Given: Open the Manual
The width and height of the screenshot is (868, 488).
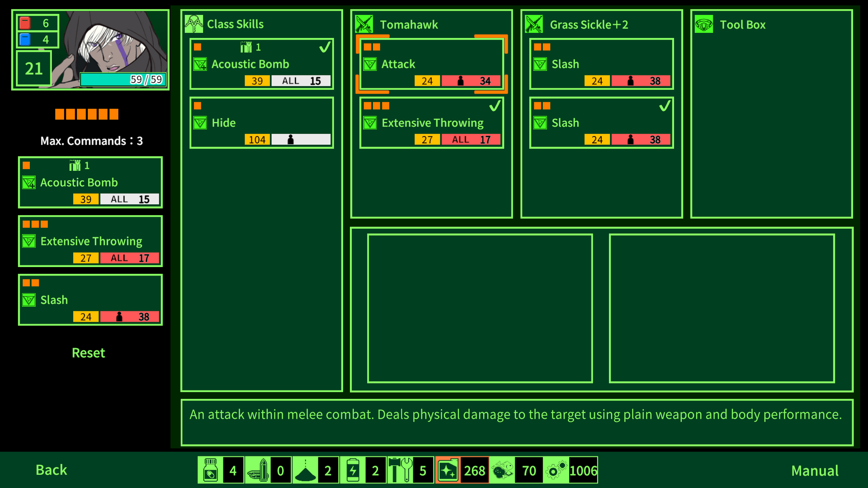Looking at the screenshot, I should point(814,470).
